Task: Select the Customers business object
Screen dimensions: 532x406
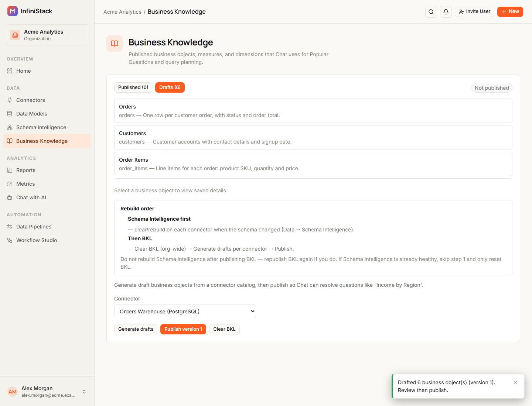Action: (x=313, y=137)
